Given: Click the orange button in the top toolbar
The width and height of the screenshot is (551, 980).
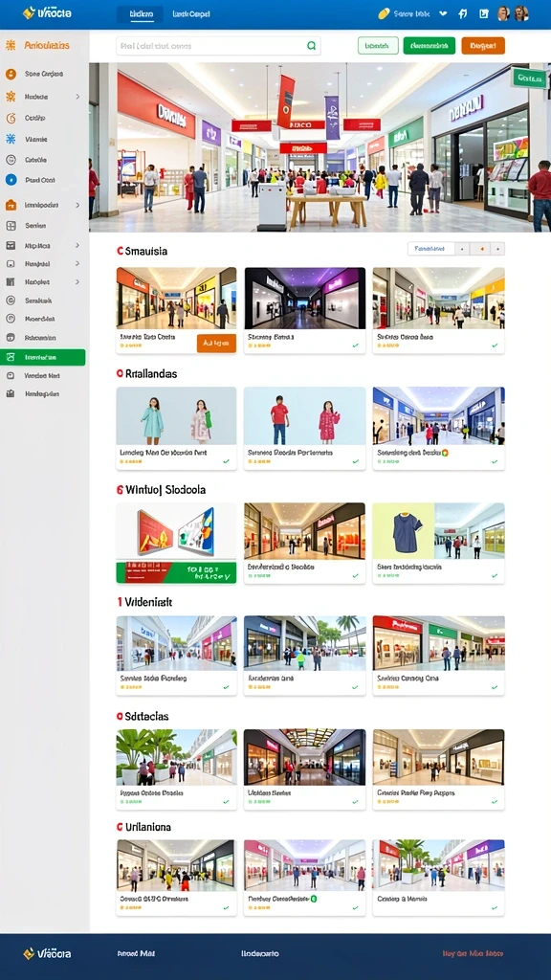Looking at the screenshot, I should pos(483,46).
